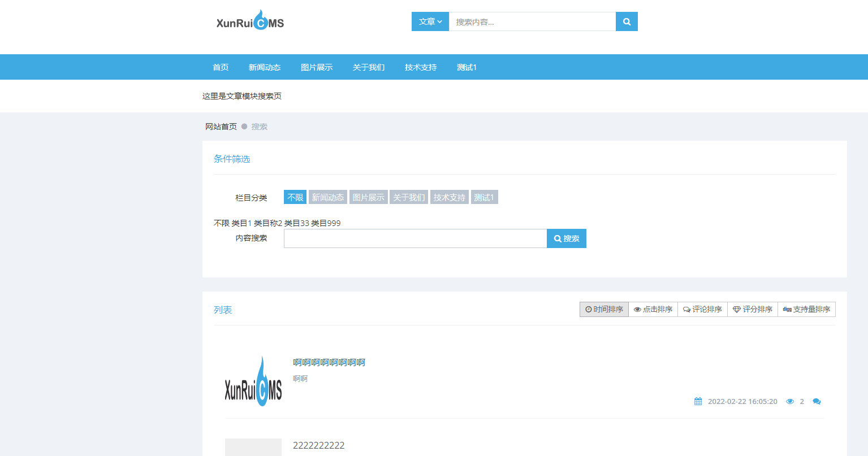Follow the 网站首页 breadcrumb link
The image size is (868, 456).
(221, 127)
